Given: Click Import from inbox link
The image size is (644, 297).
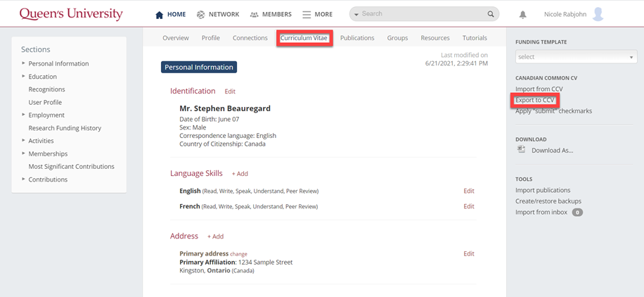Looking at the screenshot, I should (541, 212).
